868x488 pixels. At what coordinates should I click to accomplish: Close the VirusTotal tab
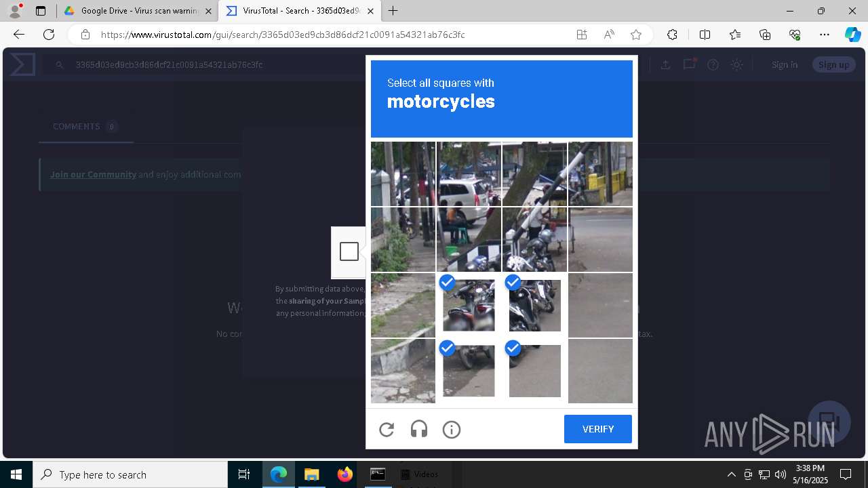[370, 11]
